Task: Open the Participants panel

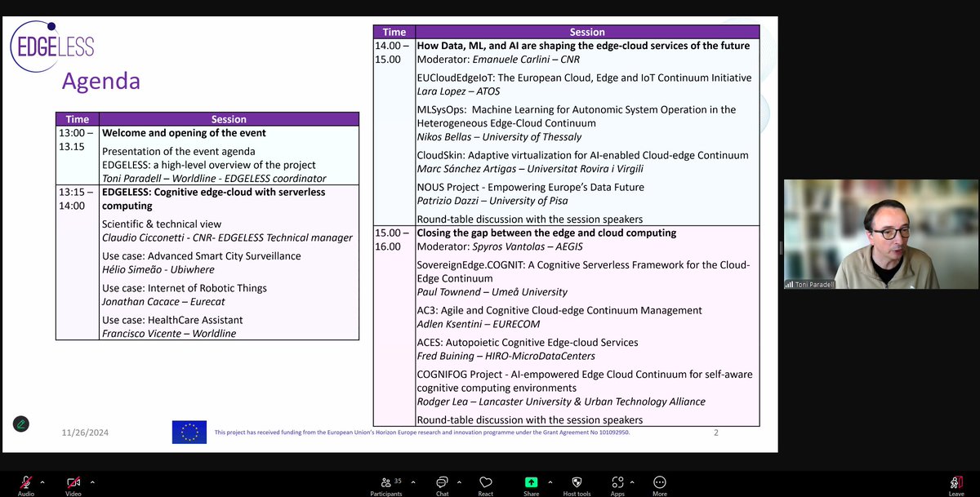Action: [x=386, y=485]
